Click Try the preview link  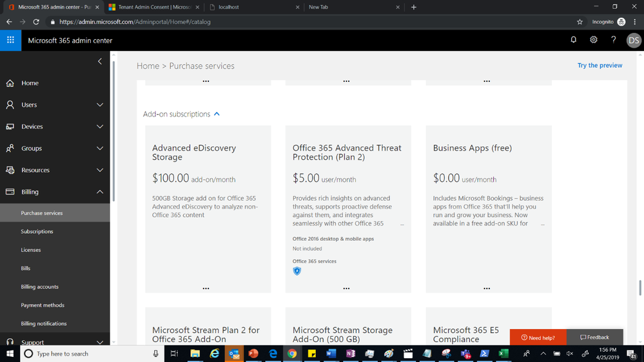[600, 65]
